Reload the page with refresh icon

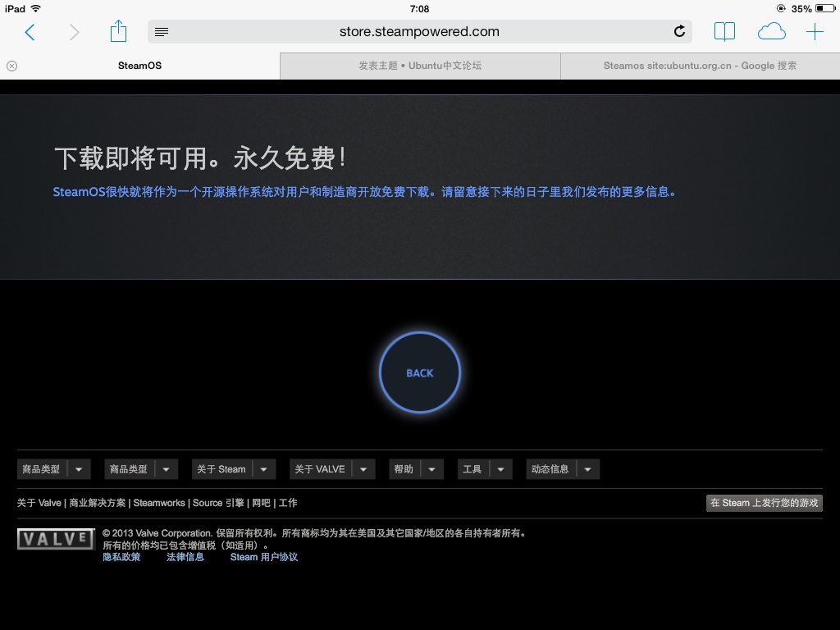(679, 32)
